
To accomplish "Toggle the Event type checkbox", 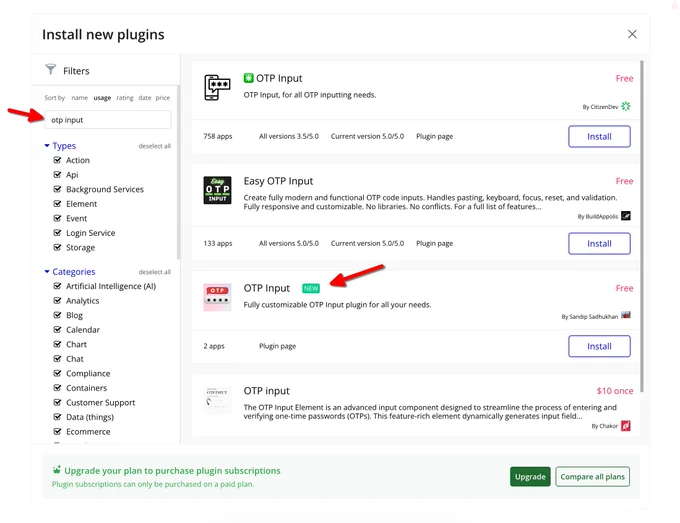I will 57,218.
